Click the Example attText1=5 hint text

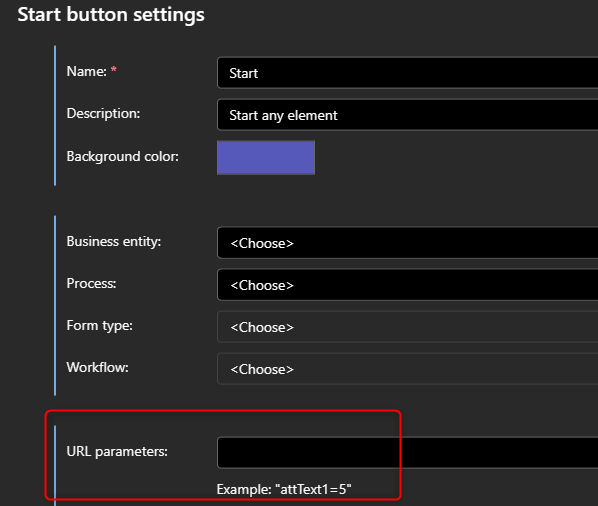pyautogui.click(x=284, y=489)
